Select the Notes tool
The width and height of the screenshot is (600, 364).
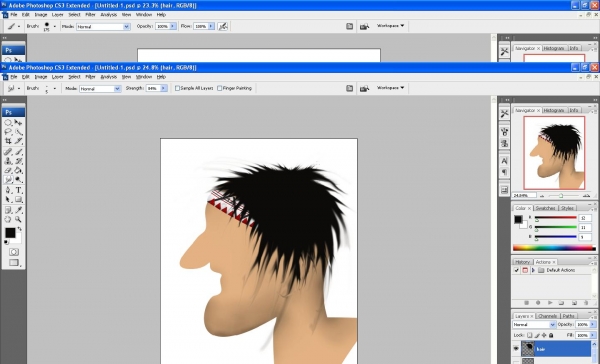click(8, 210)
